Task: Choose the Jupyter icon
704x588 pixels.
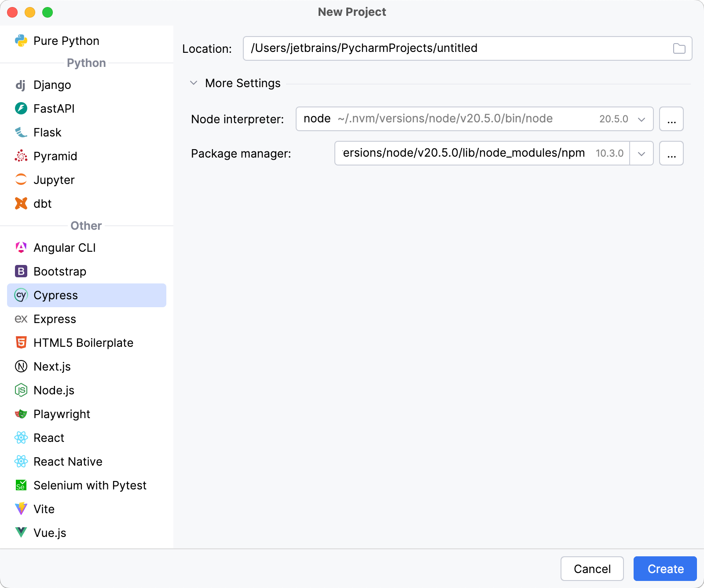Action: point(21,180)
